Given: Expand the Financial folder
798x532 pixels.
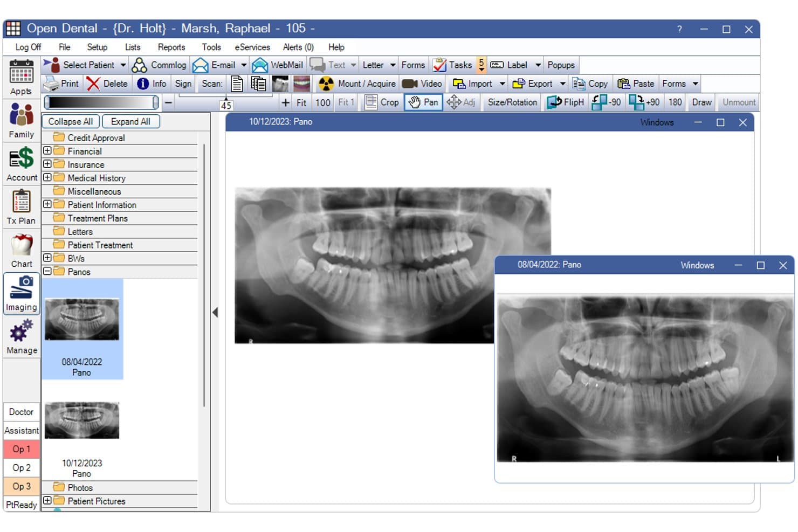Looking at the screenshot, I should [47, 150].
